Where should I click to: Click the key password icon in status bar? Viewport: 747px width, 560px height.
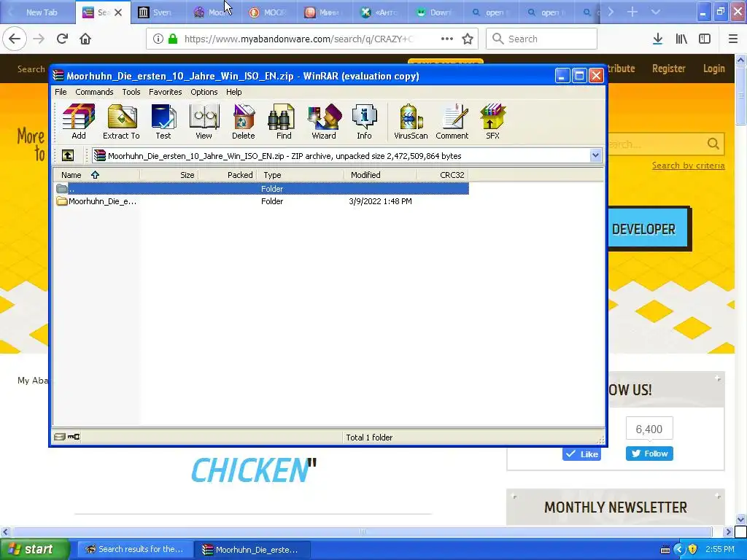74,437
